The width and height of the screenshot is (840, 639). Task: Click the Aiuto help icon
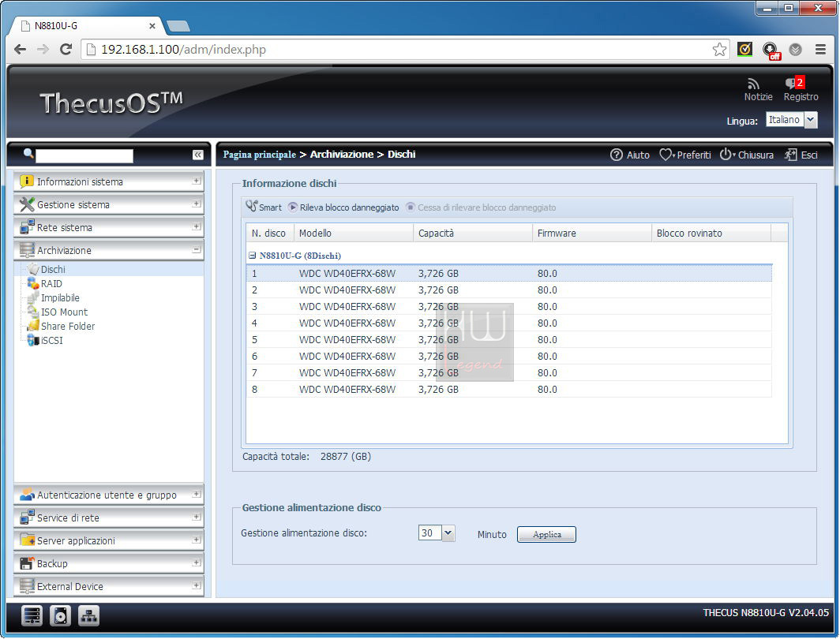pos(616,155)
